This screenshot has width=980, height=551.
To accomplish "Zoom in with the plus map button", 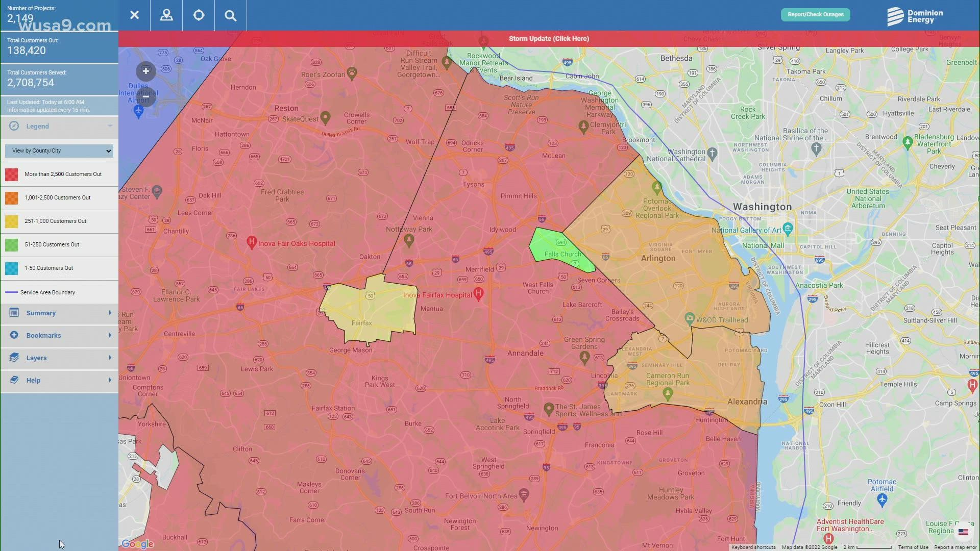I will click(145, 71).
